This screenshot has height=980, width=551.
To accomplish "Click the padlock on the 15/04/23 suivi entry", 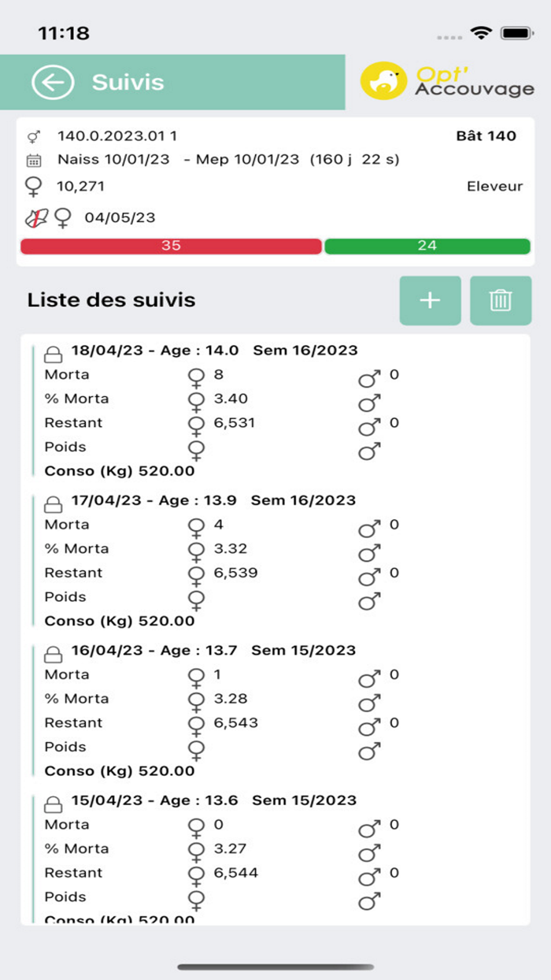I will tap(51, 799).
